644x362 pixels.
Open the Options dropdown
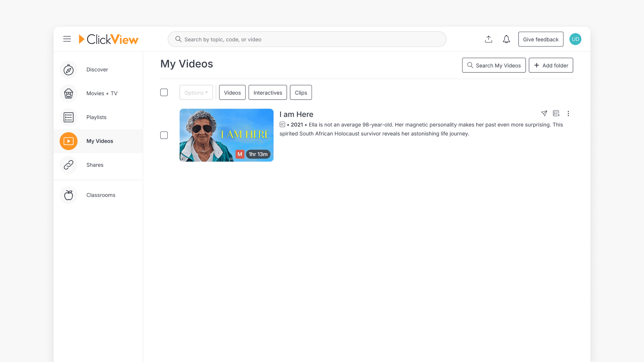pos(196,92)
